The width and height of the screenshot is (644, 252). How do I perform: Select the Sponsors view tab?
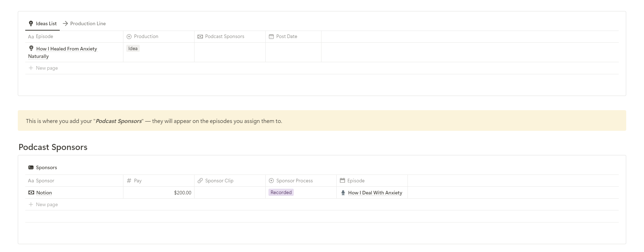click(x=46, y=167)
